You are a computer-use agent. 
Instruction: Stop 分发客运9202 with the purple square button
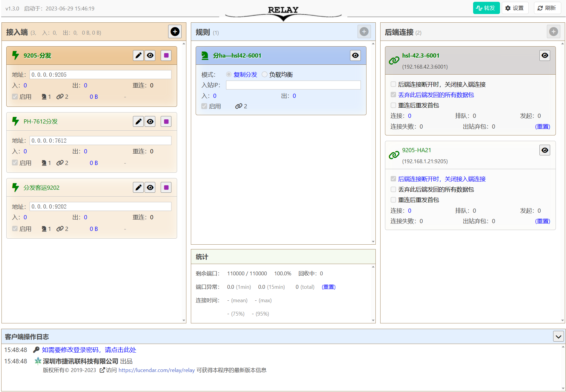(x=166, y=187)
